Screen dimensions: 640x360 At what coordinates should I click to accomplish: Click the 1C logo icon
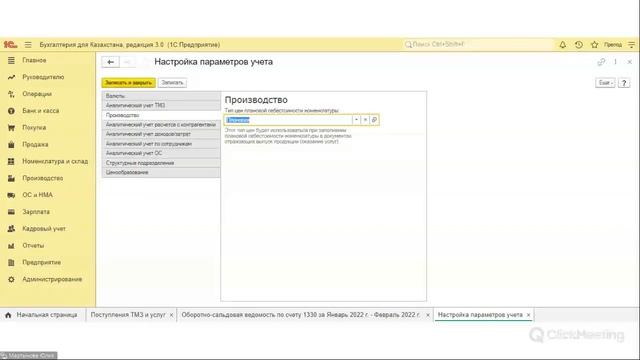click(10, 44)
